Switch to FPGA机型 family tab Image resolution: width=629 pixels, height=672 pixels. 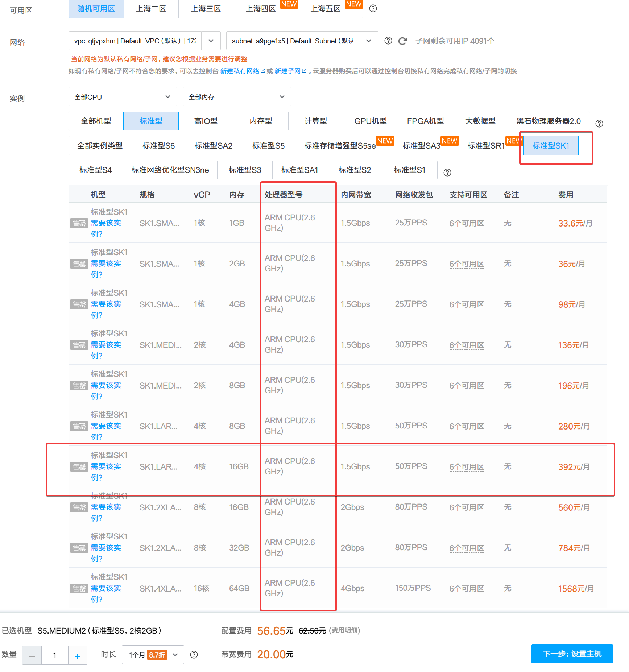click(425, 121)
